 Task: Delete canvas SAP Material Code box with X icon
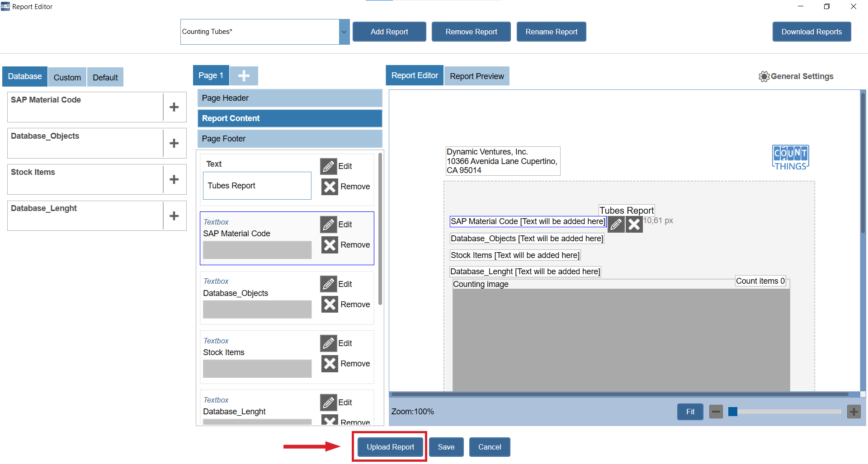point(634,224)
